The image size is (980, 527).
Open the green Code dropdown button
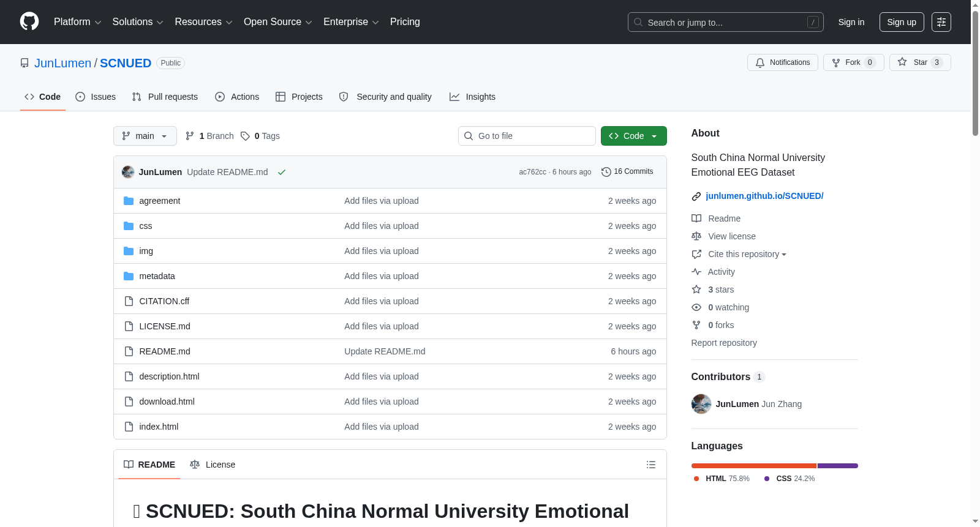pyautogui.click(x=633, y=136)
